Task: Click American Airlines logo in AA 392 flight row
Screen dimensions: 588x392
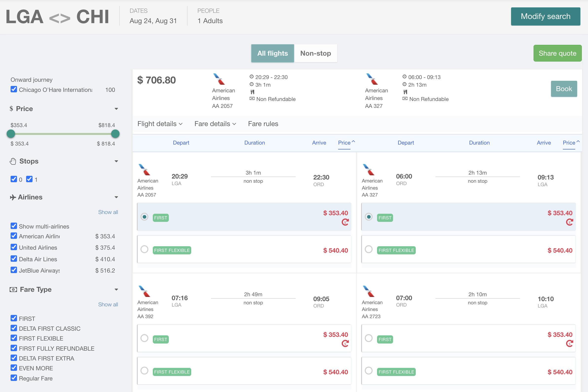Action: click(x=144, y=291)
